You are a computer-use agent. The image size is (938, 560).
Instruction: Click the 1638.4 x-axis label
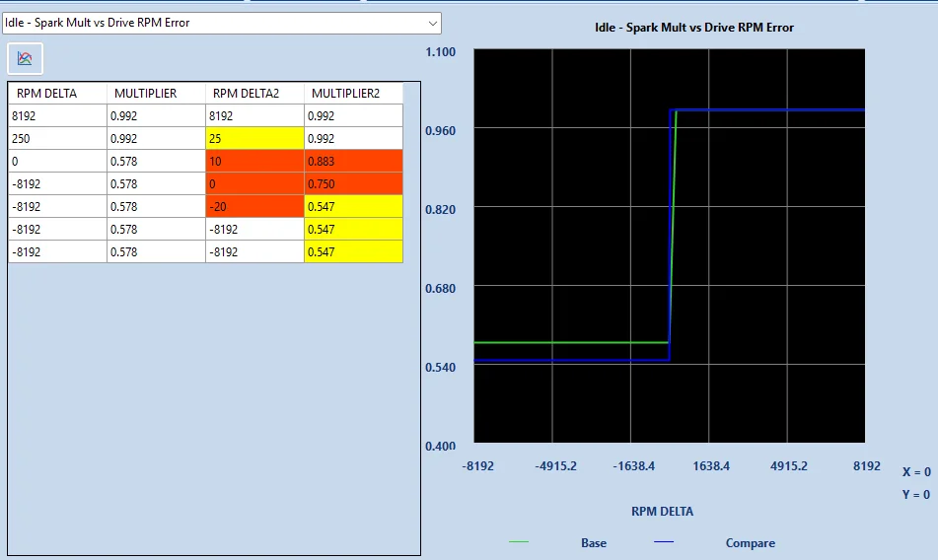click(x=711, y=466)
